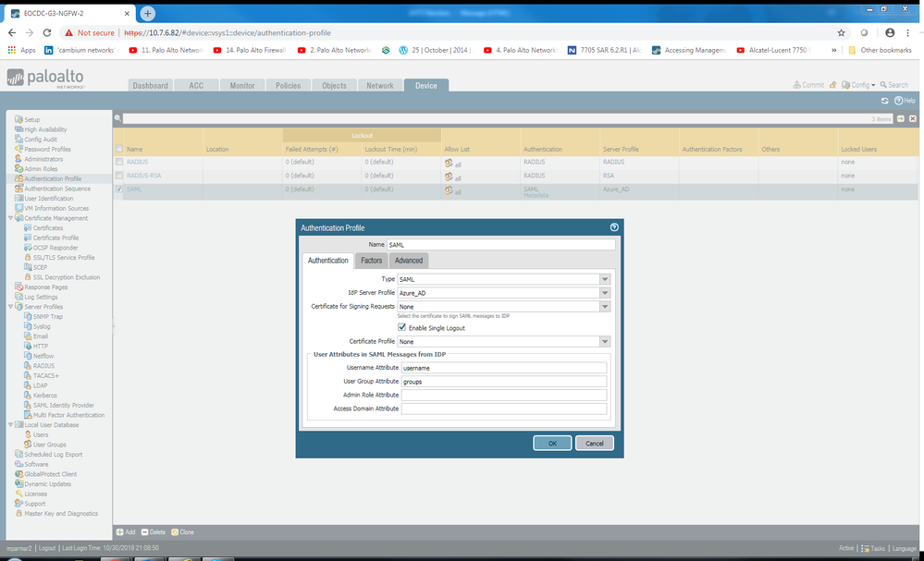
Task: Switch to the Dashboard tab
Action: [150, 85]
